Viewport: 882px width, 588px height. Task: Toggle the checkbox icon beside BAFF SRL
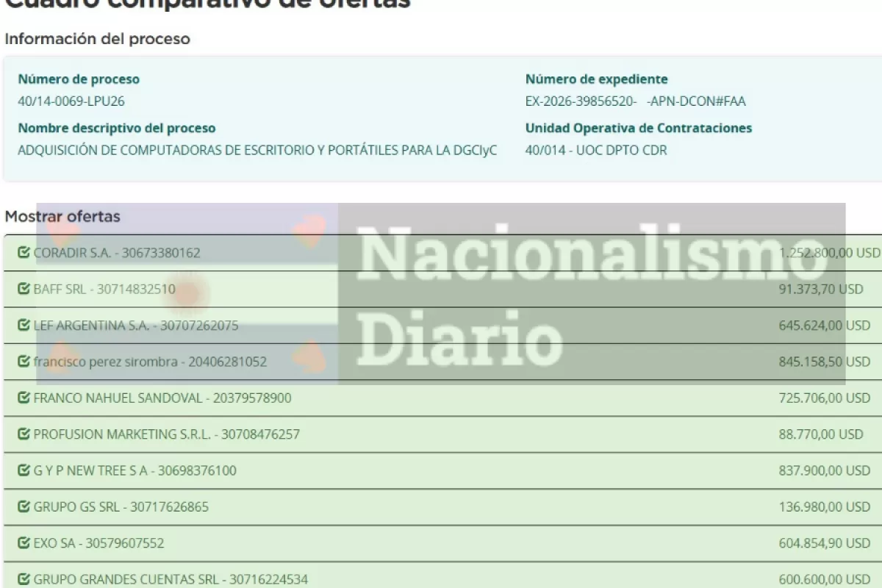tap(24, 289)
